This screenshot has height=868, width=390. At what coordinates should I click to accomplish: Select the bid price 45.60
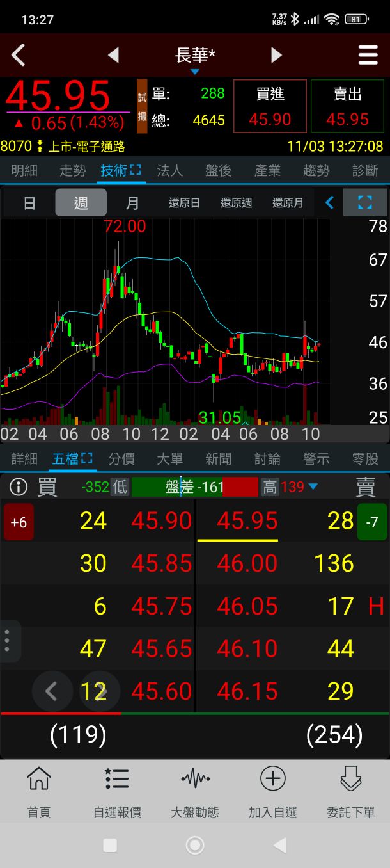point(162,691)
